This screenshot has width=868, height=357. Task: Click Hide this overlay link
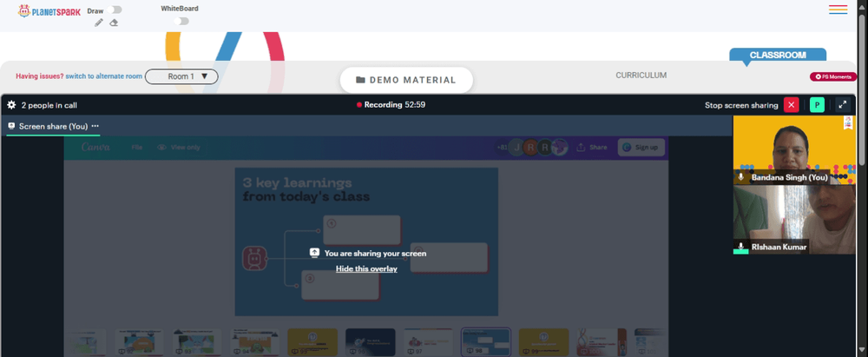tap(366, 269)
